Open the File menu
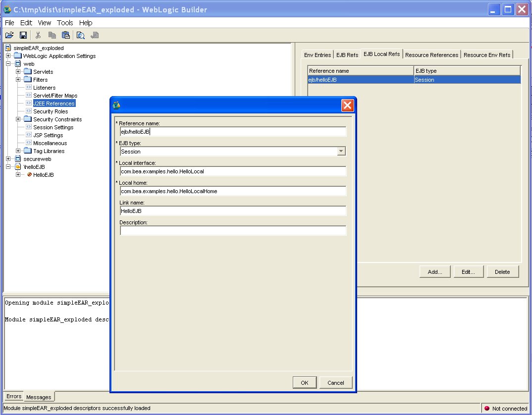Viewport: 532px width, 415px height. (x=9, y=23)
